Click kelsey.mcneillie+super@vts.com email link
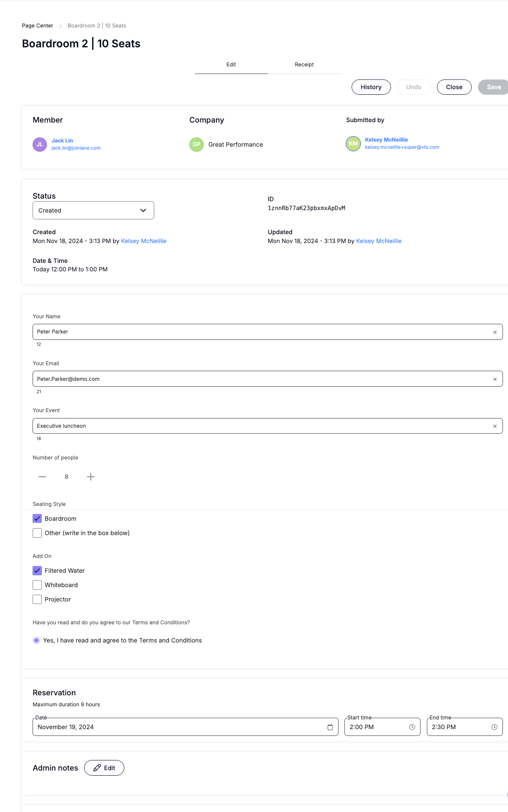 pos(402,147)
